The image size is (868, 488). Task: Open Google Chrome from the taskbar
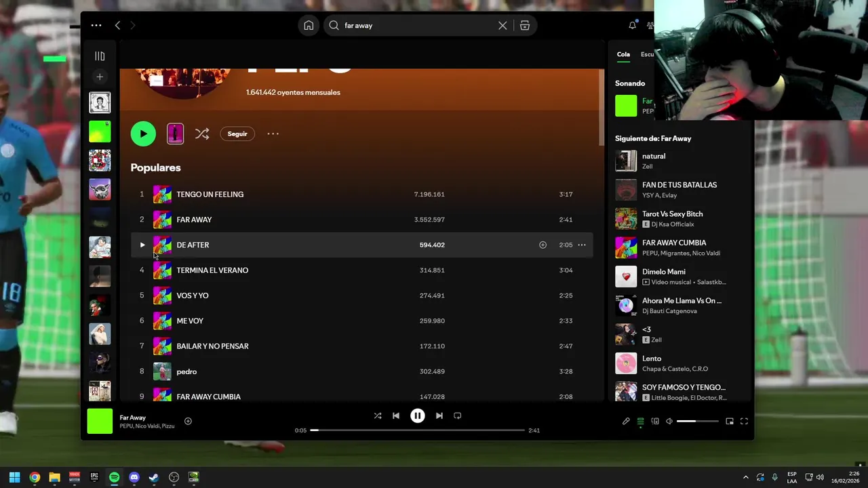pyautogui.click(x=35, y=477)
